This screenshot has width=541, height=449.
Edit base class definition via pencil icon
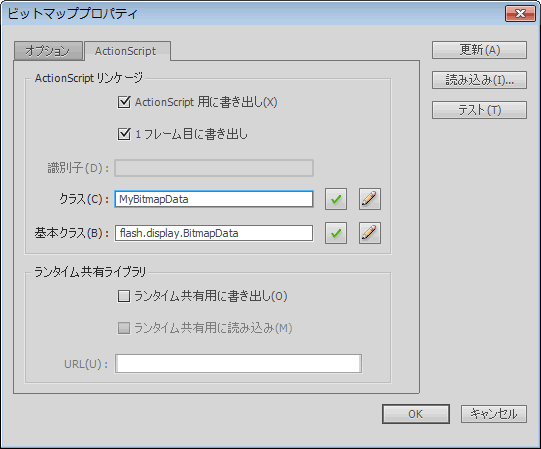pyautogui.click(x=370, y=233)
